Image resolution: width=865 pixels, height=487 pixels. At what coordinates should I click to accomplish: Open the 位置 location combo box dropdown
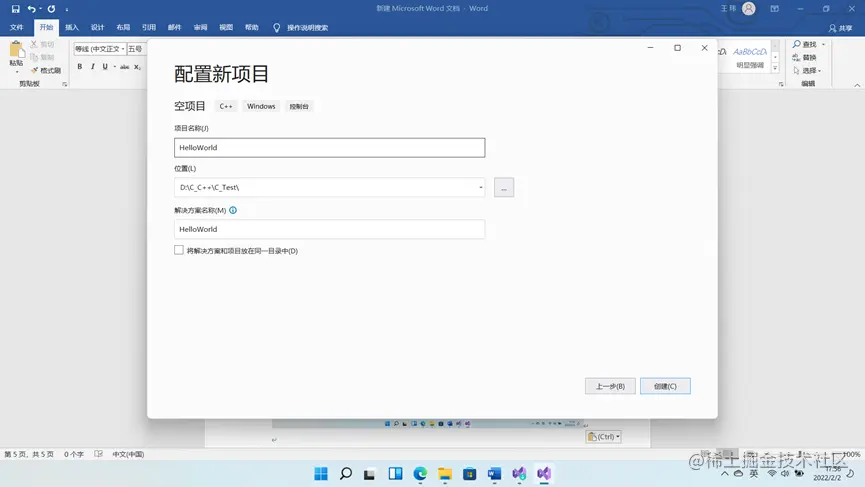pyautogui.click(x=480, y=188)
